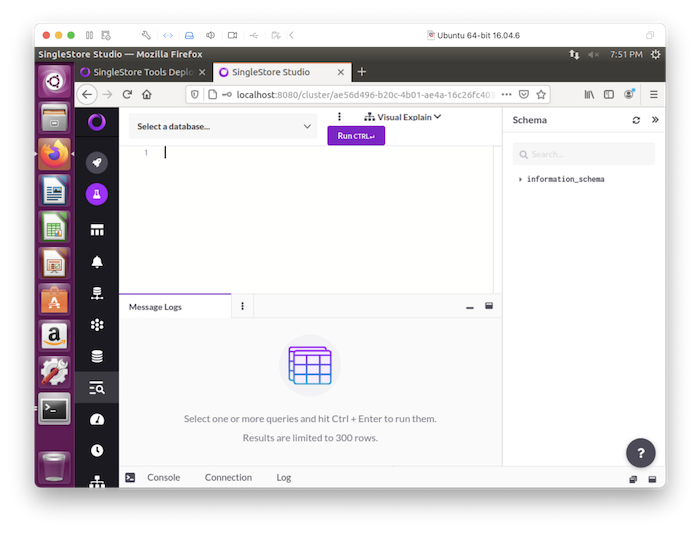The image size is (700, 533).
Task: Open the Amazon launcher icon
Action: click(54, 336)
